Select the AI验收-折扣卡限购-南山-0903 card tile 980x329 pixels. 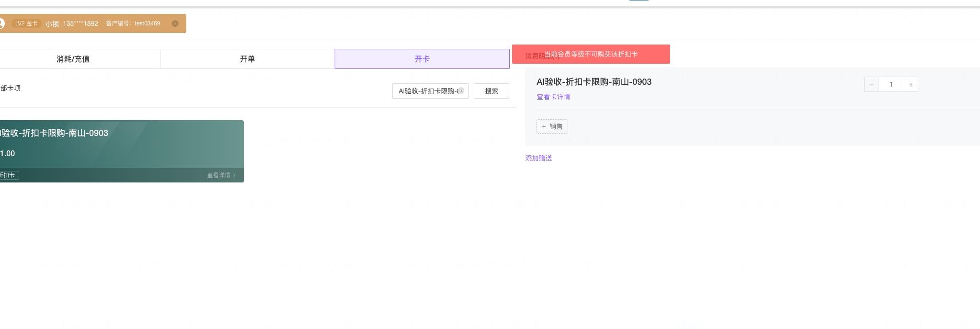(x=122, y=151)
